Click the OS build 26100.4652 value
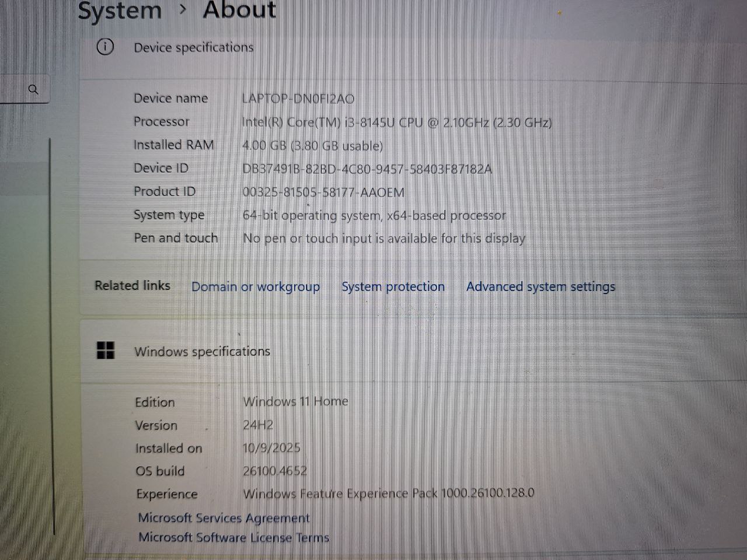The width and height of the screenshot is (747, 560). tap(275, 471)
